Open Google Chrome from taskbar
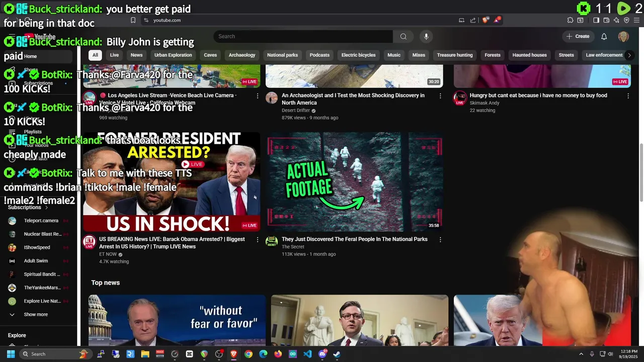Screen dimensions: 644x362 tap(249, 354)
